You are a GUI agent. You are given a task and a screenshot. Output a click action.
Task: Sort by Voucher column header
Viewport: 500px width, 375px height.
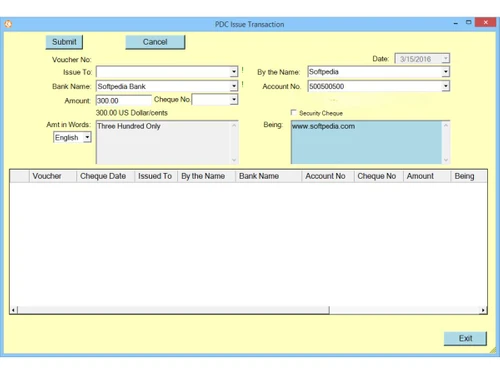(x=53, y=176)
